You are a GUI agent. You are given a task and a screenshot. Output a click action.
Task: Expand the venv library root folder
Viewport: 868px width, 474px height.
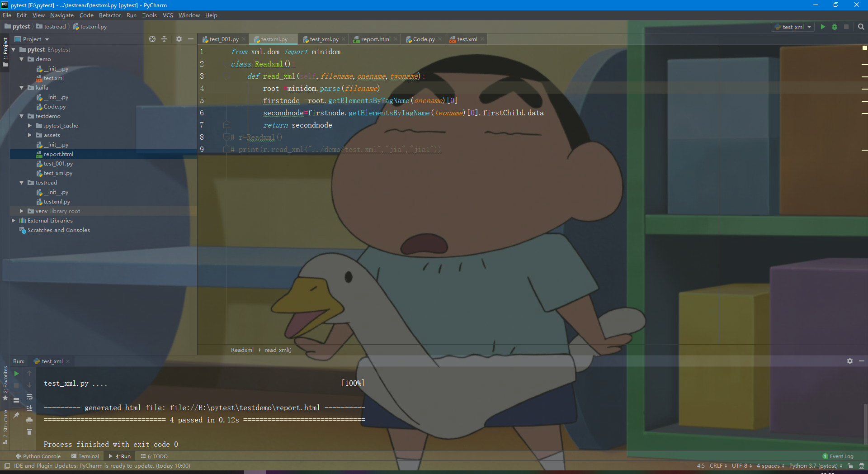pos(21,211)
